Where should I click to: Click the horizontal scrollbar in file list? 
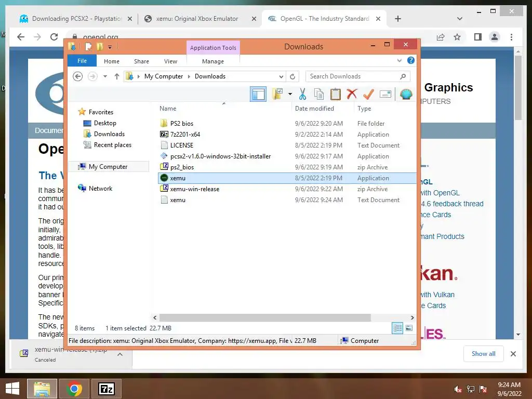[x=265, y=317]
